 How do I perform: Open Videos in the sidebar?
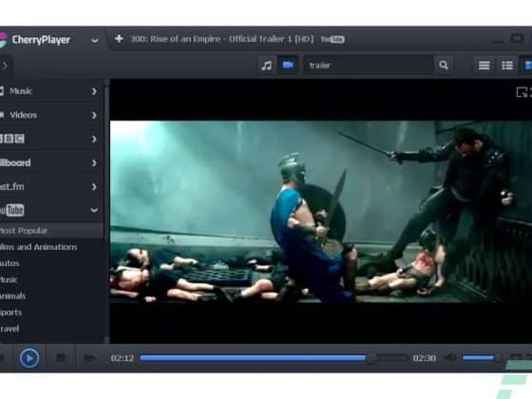23,115
